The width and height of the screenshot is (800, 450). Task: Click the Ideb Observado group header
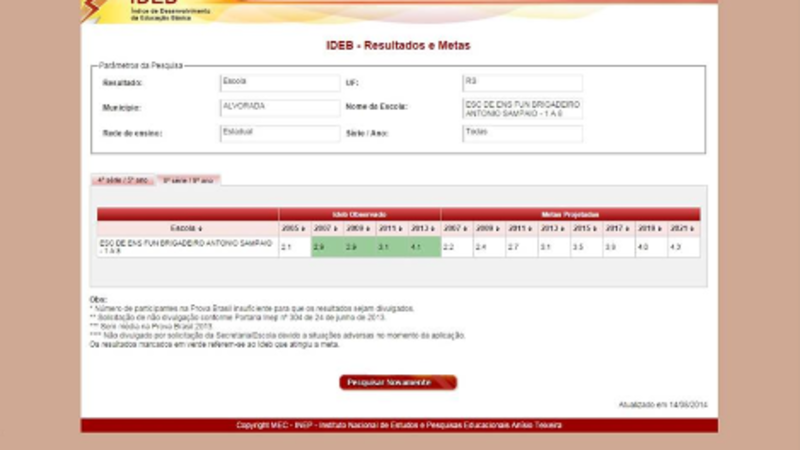360,214
